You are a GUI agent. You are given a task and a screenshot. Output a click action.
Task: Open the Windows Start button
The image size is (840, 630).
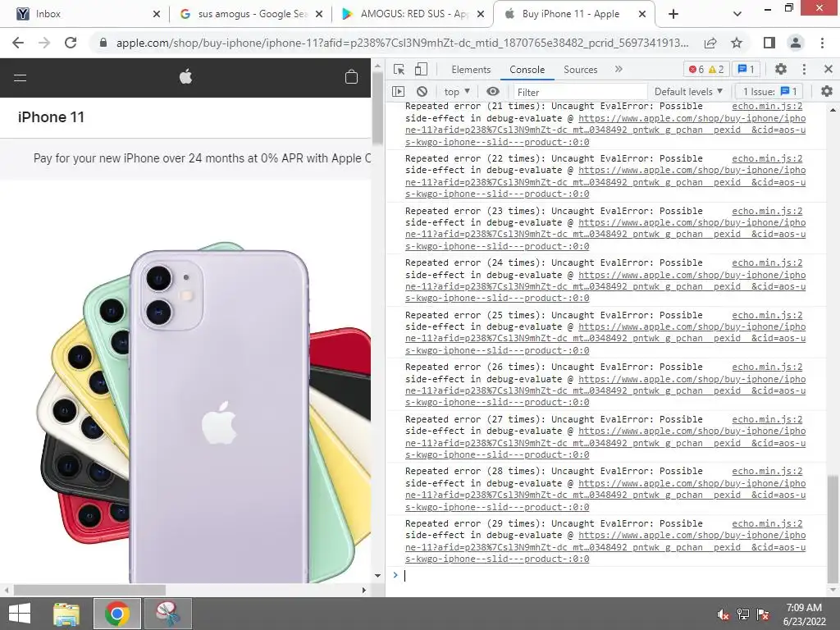coord(20,614)
